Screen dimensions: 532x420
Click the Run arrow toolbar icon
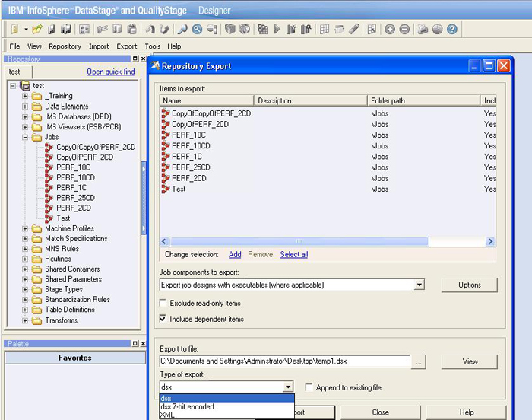(x=277, y=29)
